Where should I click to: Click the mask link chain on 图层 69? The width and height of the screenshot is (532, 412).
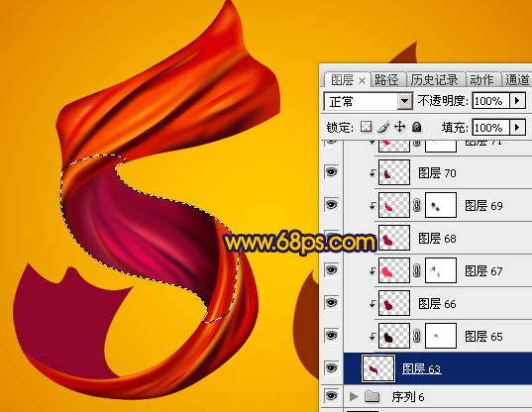pyautogui.click(x=417, y=205)
